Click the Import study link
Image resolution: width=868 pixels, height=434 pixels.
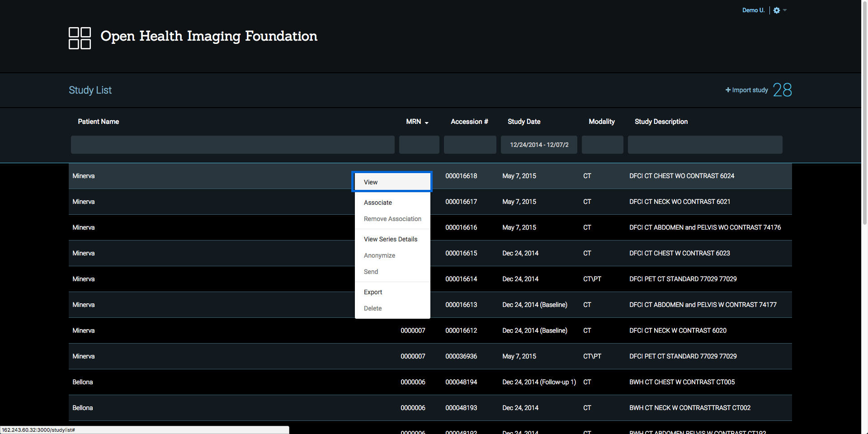(x=746, y=90)
